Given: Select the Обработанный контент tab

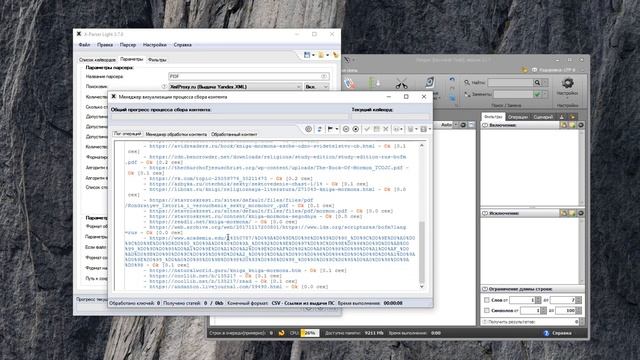Looking at the screenshot, I should [x=234, y=134].
